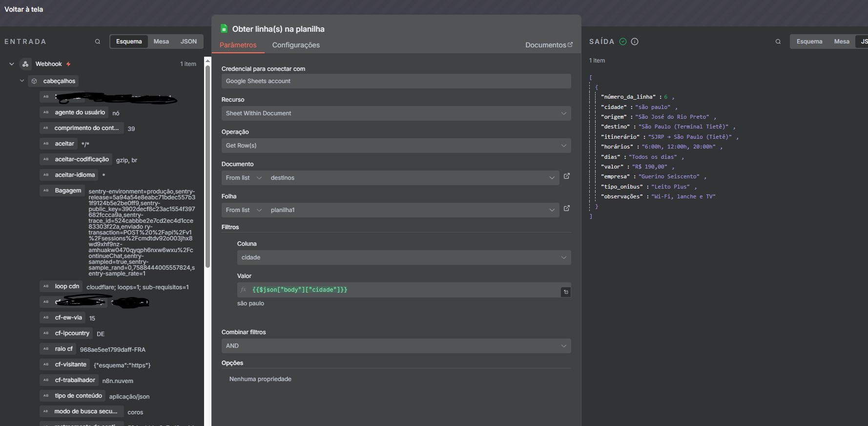Select input JSON view tab
This screenshot has width=868, height=426.
click(188, 42)
